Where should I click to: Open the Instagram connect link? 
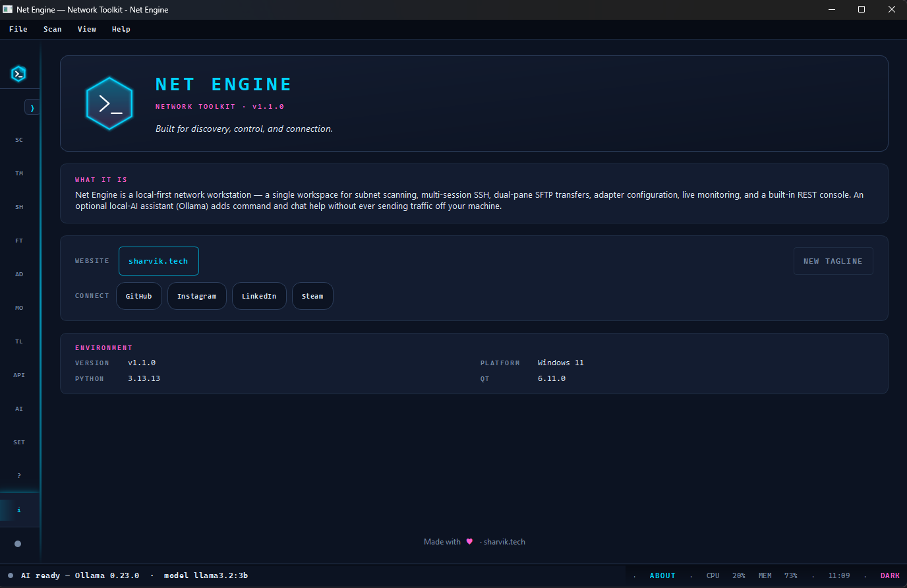[197, 296]
